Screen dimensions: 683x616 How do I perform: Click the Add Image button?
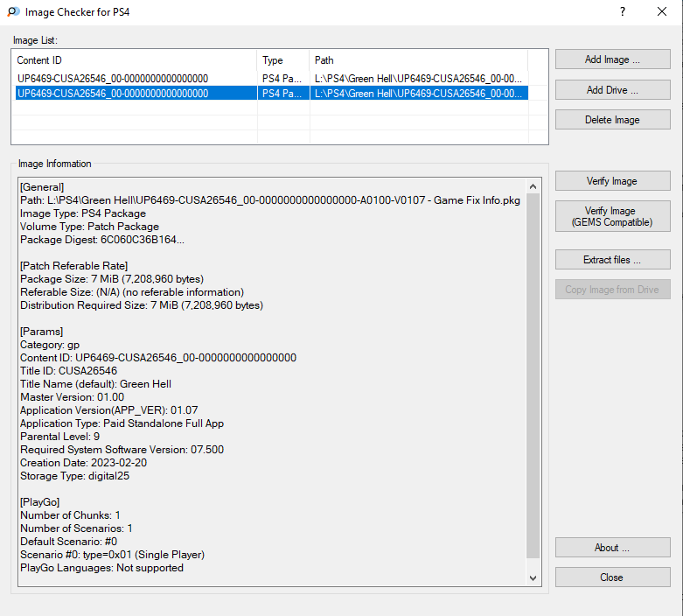coord(612,59)
